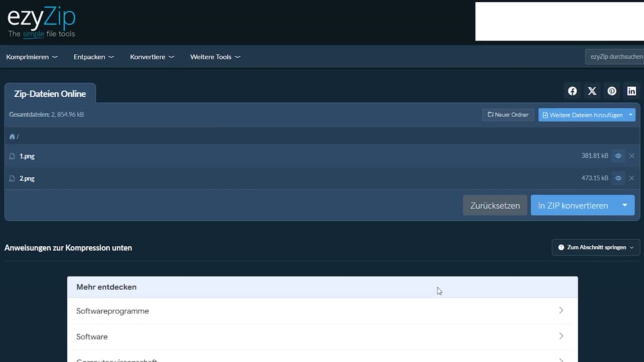Delete 2.png using its X icon

(x=632, y=178)
